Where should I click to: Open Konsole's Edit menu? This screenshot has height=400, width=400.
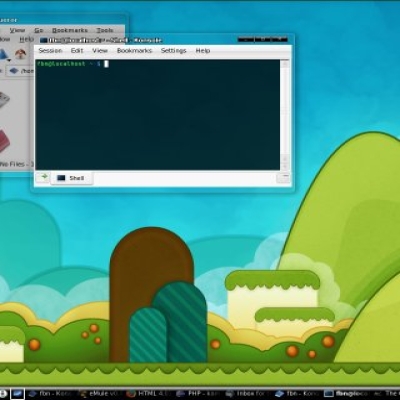point(77,51)
